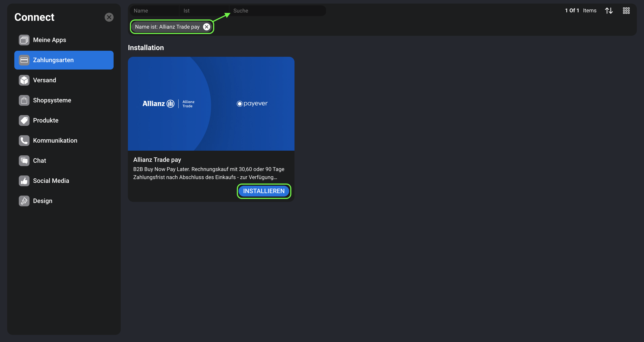The height and width of the screenshot is (342, 644).
Task: Install the Allianz Trade pay app
Action: tap(264, 191)
